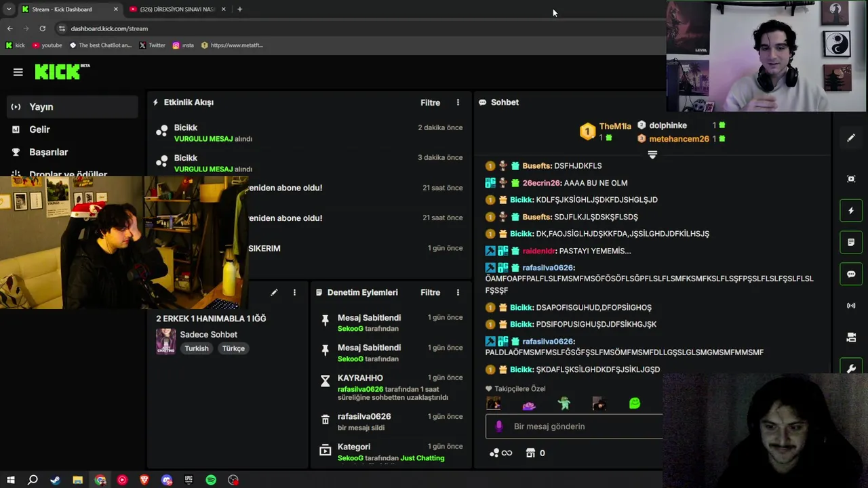The image size is (868, 488).
Task: Click the Kick BETA logo
Action: point(62,71)
